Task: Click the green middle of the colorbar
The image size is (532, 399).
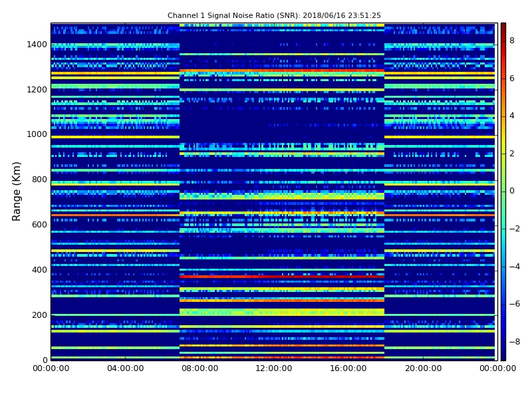Action: pyautogui.click(x=503, y=191)
